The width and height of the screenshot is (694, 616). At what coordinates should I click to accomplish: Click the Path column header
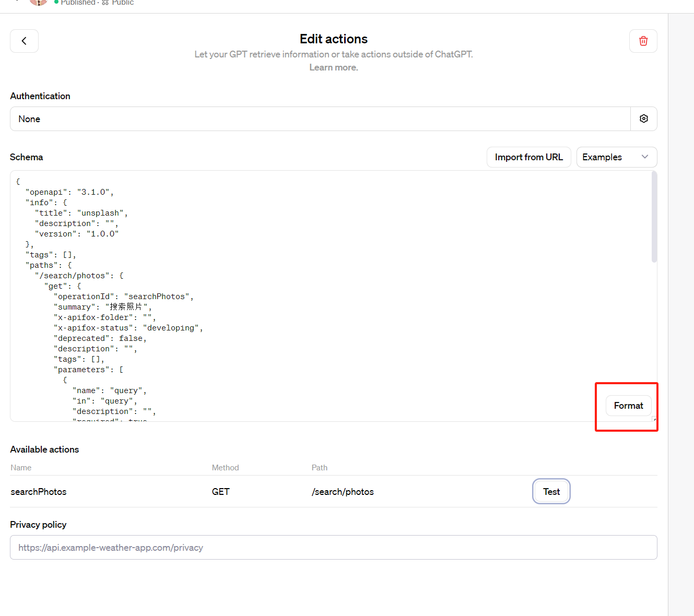click(320, 468)
